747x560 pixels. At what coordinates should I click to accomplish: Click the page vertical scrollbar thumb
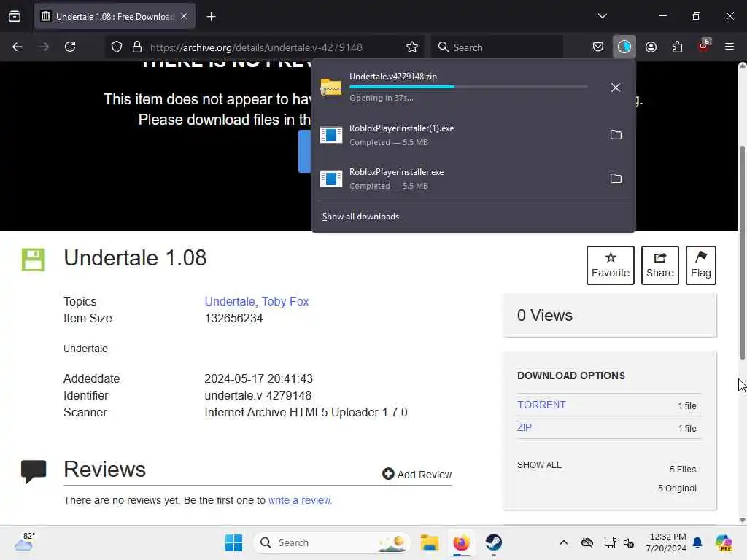[742, 252]
